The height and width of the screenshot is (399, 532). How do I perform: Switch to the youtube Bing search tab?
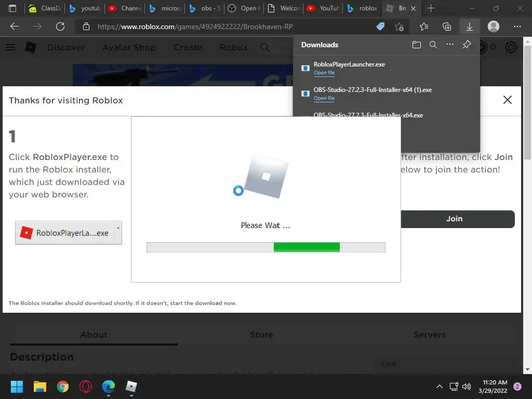pyautogui.click(x=85, y=8)
